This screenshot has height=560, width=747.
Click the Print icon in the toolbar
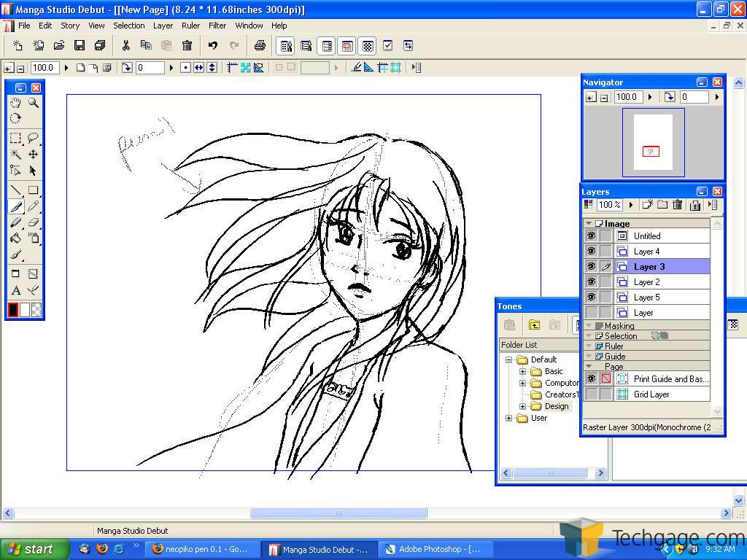pyautogui.click(x=260, y=46)
